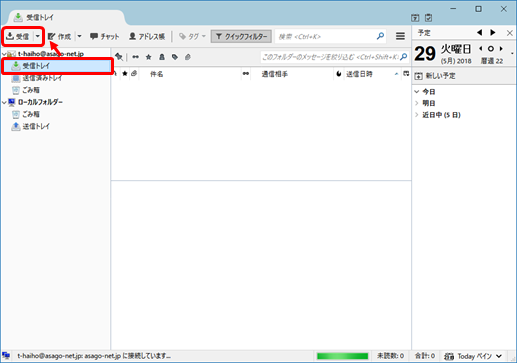Click 未読数: 0 in status bar
Image resolution: width=517 pixels, height=363 pixels.
(390, 356)
